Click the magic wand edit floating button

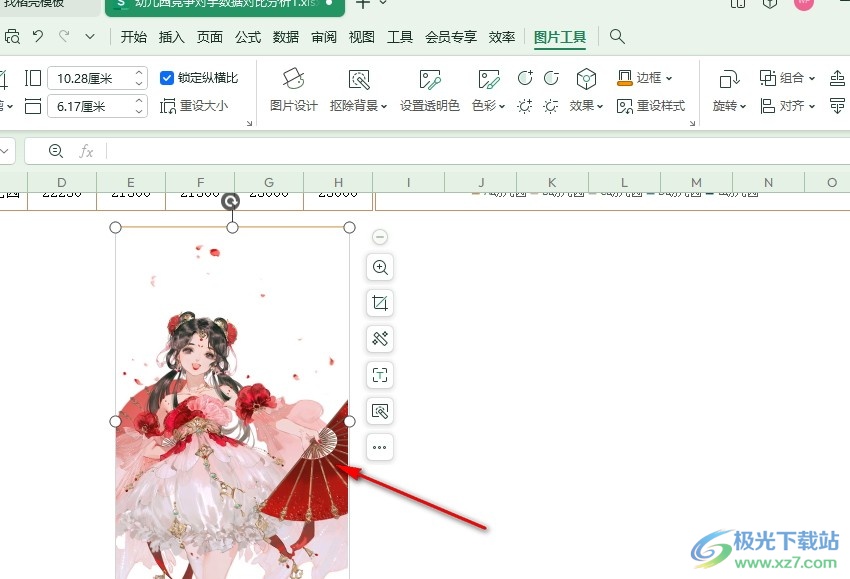point(379,339)
